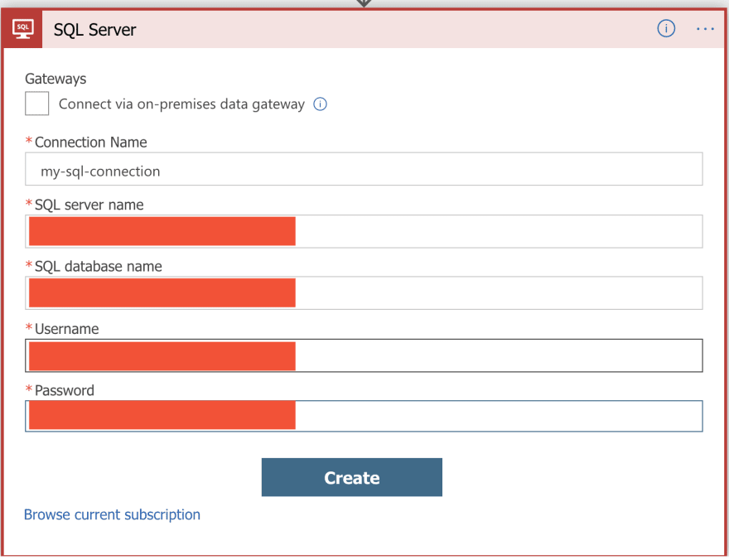Screen dimensions: 729x560
Task: Click the Create button
Action: click(x=352, y=477)
